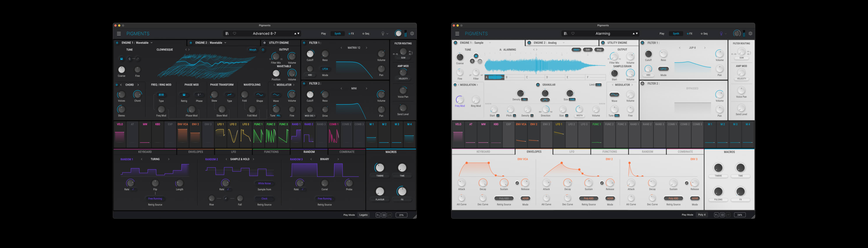Screen dimensions: 868x248
Task: Click Phase Mod Retrig keyboard icon
Action: click(x=184, y=95)
